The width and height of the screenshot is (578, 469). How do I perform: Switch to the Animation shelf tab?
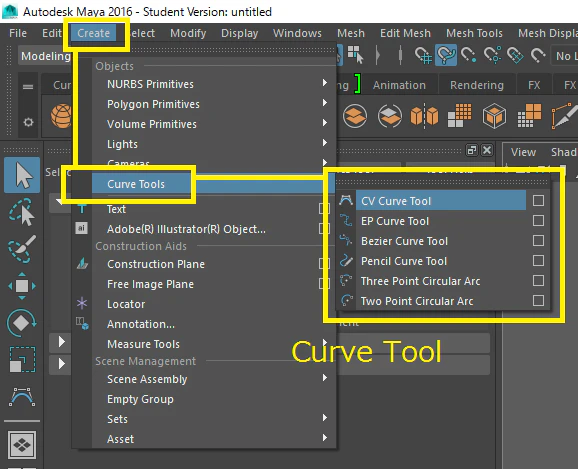pos(399,85)
